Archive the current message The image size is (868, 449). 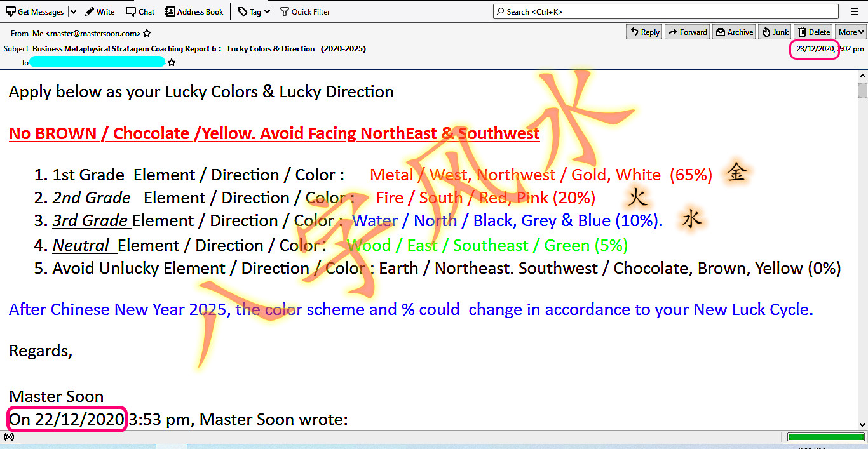pyautogui.click(x=734, y=32)
